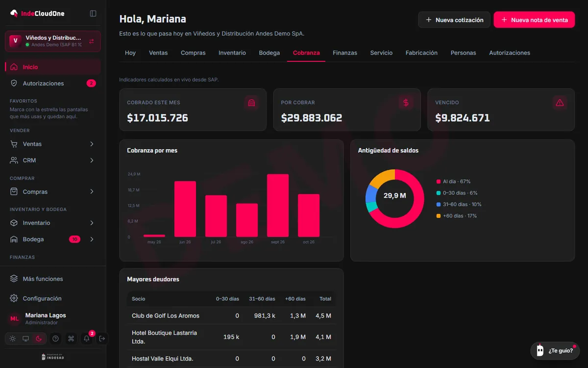Go to the Autorizaciones tab
The height and width of the screenshot is (368, 588).
point(510,53)
